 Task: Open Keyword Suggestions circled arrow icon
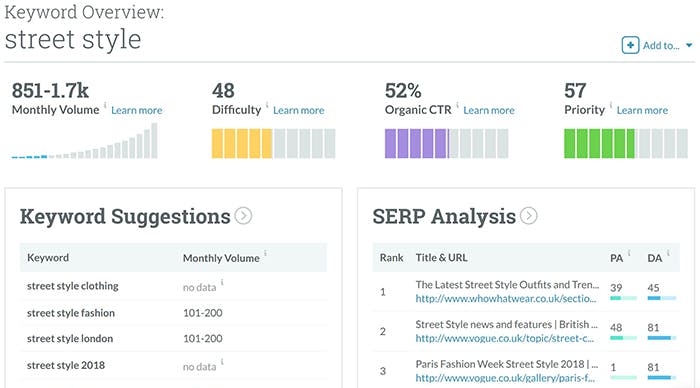[x=243, y=216]
